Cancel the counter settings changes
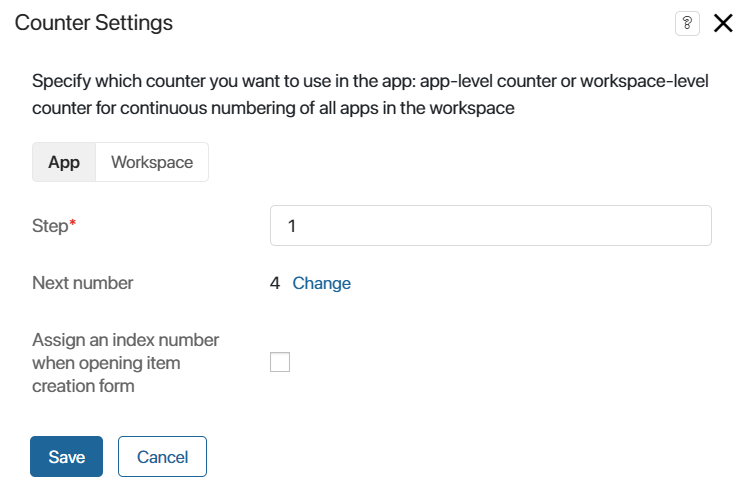This screenshot has height=498, width=738. click(162, 457)
